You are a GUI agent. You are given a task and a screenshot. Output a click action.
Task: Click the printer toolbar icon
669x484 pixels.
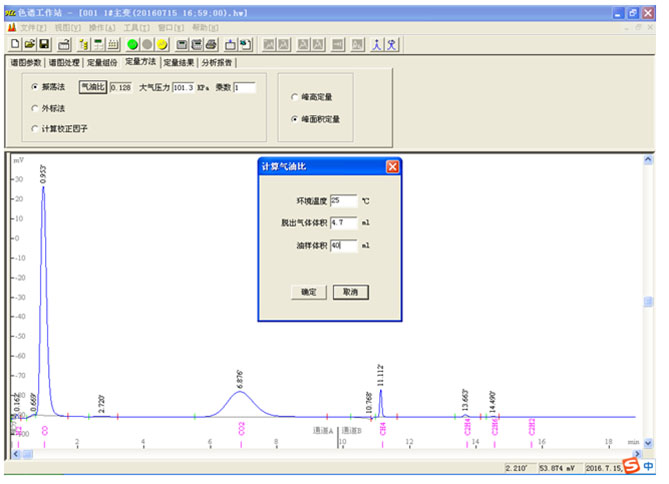click(x=198, y=45)
